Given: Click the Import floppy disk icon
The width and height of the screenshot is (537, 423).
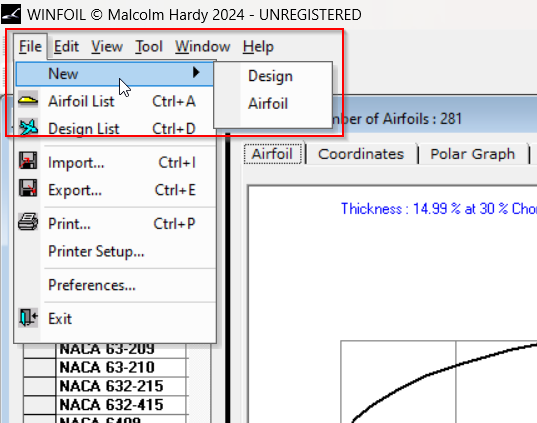Looking at the screenshot, I should [28, 161].
